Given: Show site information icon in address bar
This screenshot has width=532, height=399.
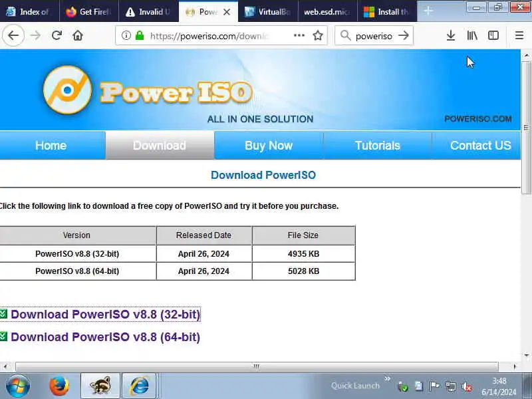Looking at the screenshot, I should [126, 35].
